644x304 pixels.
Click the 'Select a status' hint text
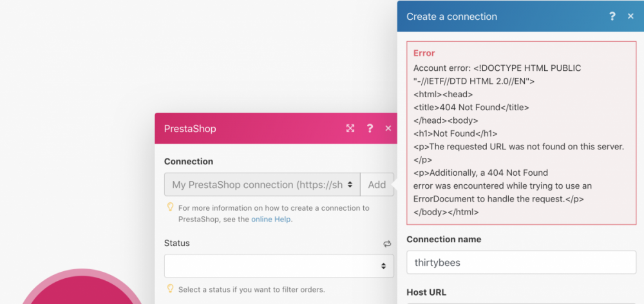click(251, 290)
